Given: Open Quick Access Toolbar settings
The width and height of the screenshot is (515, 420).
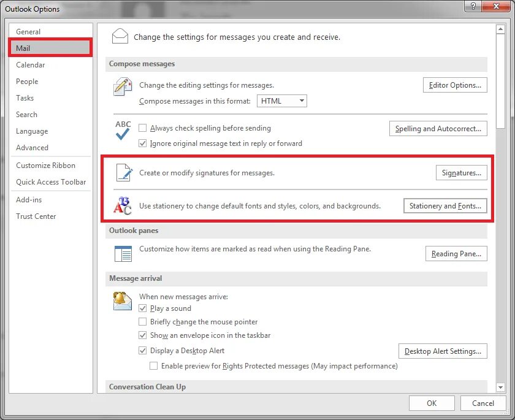Looking at the screenshot, I should pos(50,181).
